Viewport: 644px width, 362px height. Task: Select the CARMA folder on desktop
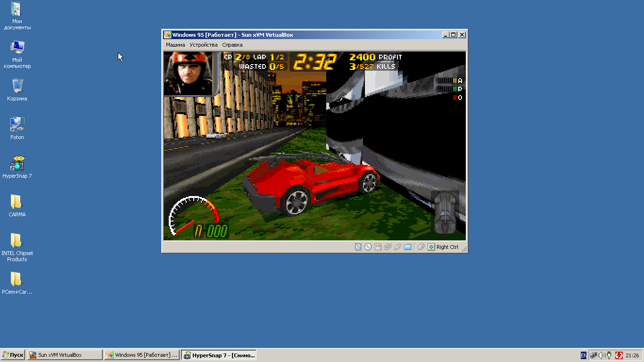click(17, 206)
